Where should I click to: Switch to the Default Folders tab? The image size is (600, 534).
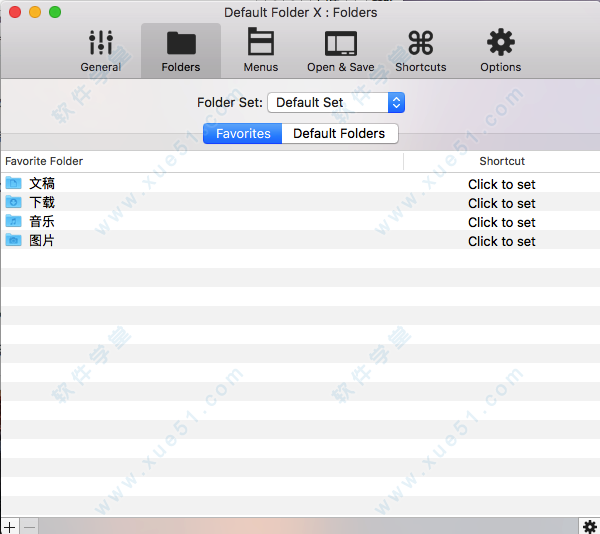[340, 134]
